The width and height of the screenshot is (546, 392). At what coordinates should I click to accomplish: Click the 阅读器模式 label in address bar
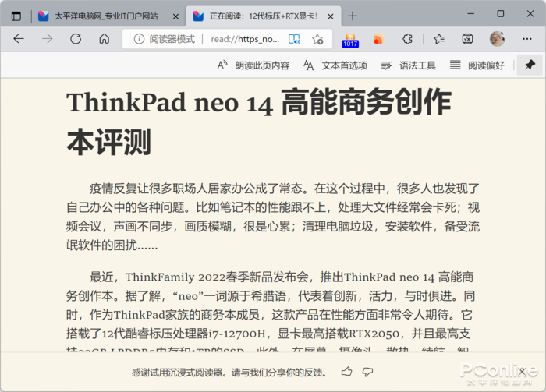tap(172, 39)
